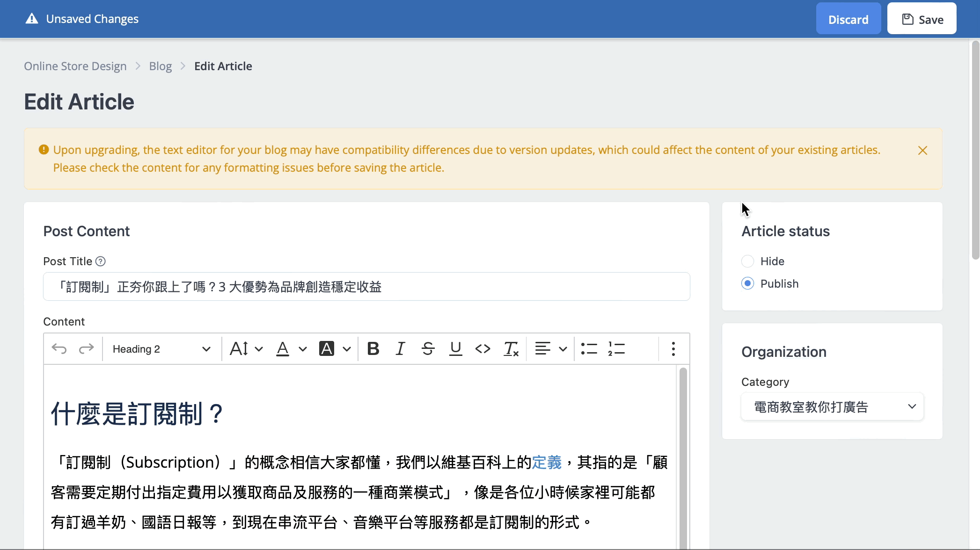Expand the background color dropdown arrow
980x550 pixels.
click(347, 349)
